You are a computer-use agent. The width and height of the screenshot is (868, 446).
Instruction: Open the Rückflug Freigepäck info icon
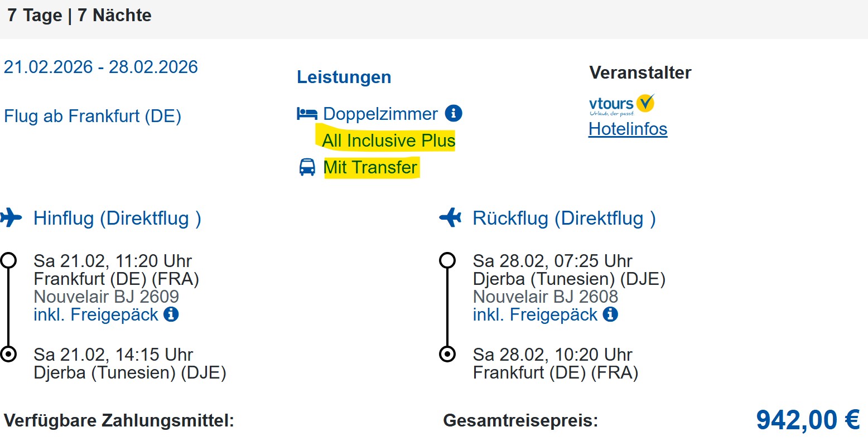pos(611,314)
